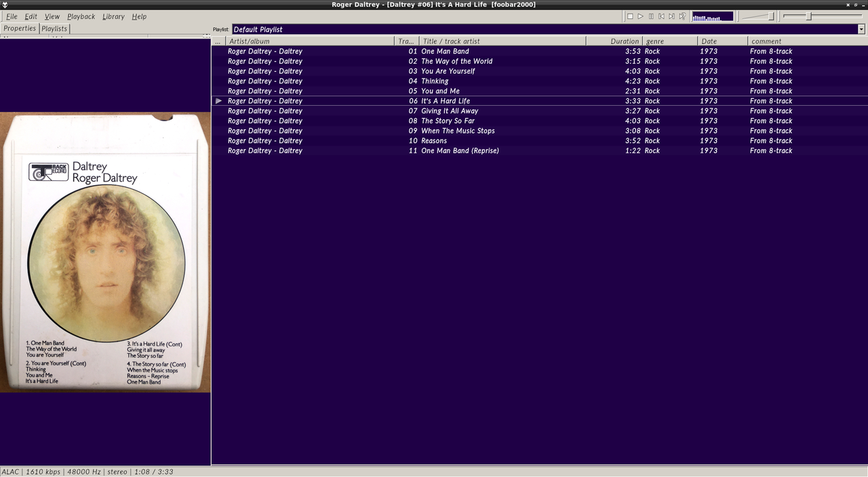Screen dimensions: 868x477
Task: Skip to the previous track
Action: click(661, 16)
